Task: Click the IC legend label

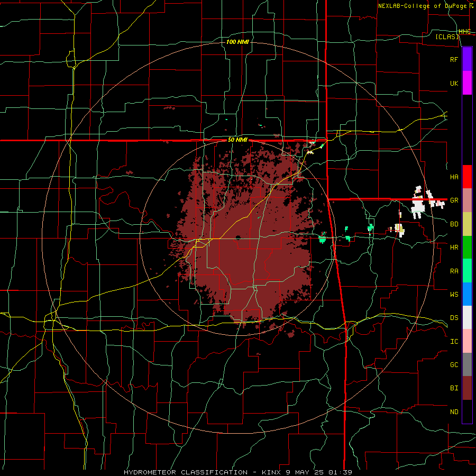Action: 454,341
